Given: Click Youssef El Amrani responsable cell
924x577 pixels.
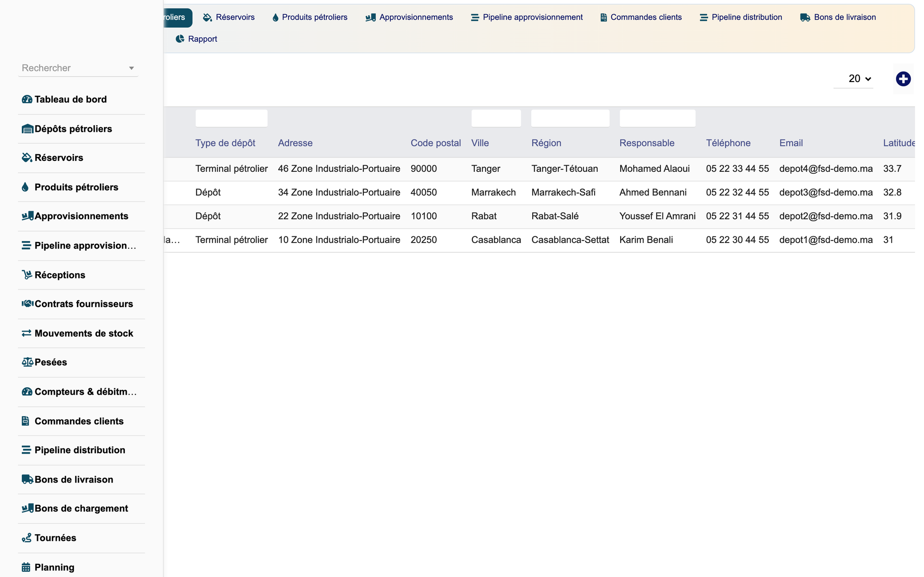Looking at the screenshot, I should click(x=657, y=216).
